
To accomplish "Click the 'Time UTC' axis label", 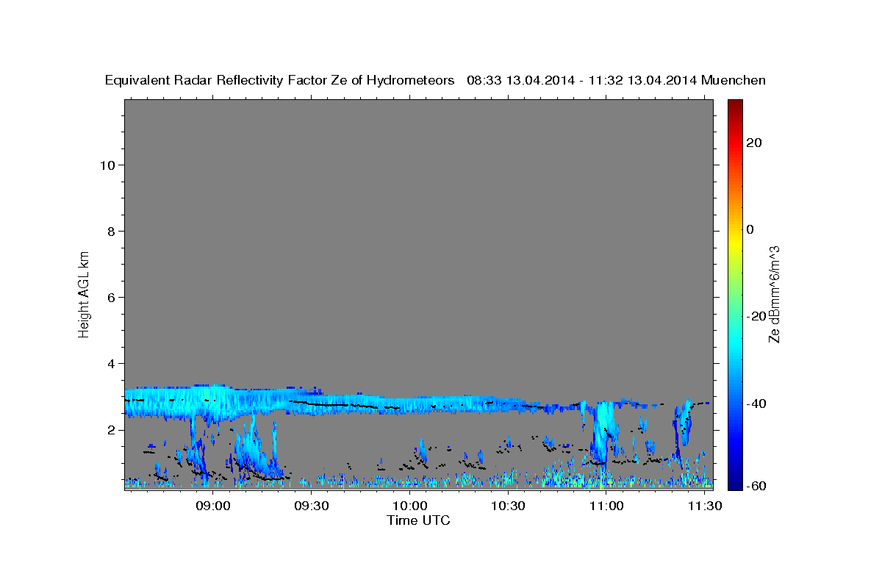I will (418, 520).
